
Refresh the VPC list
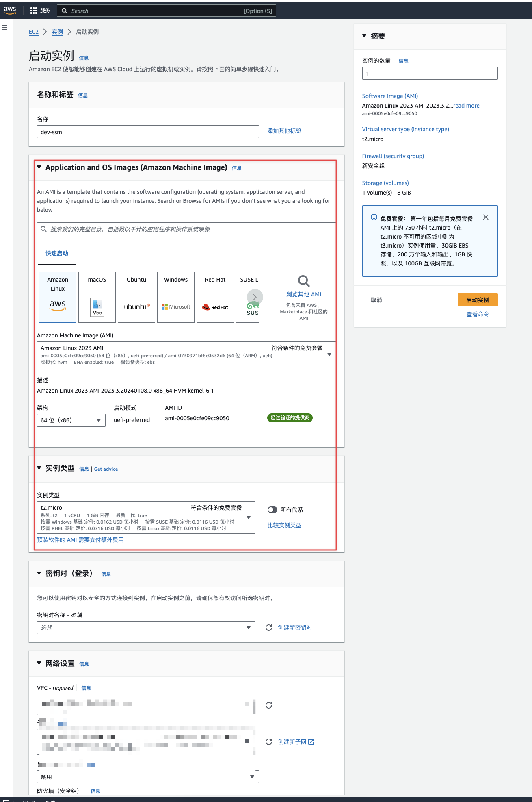pyautogui.click(x=269, y=705)
